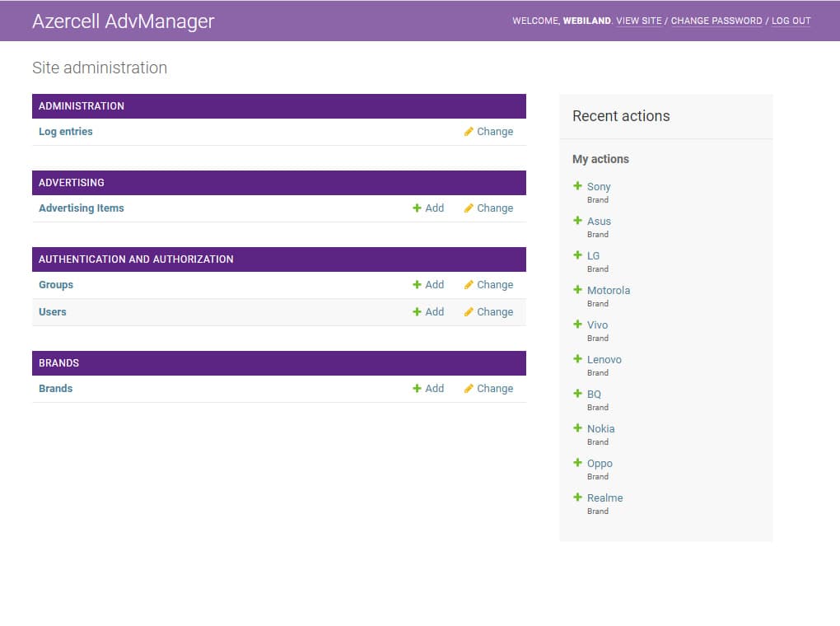Click the pencil icon in the Brands row

(x=469, y=389)
